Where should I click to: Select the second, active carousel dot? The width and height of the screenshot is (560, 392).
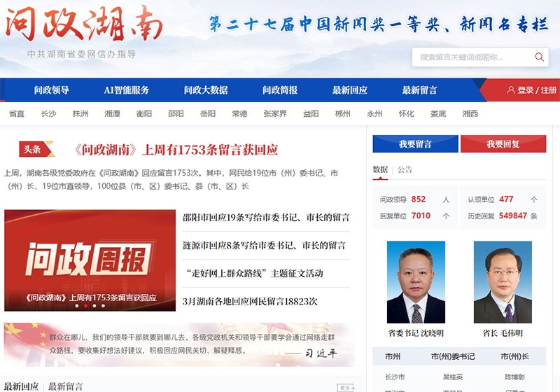click(85, 306)
